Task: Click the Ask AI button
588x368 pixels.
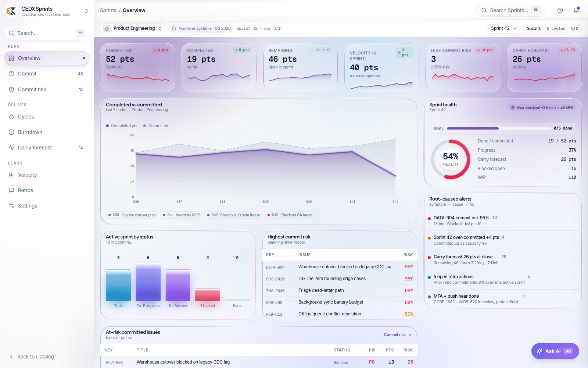Action: click(555, 351)
